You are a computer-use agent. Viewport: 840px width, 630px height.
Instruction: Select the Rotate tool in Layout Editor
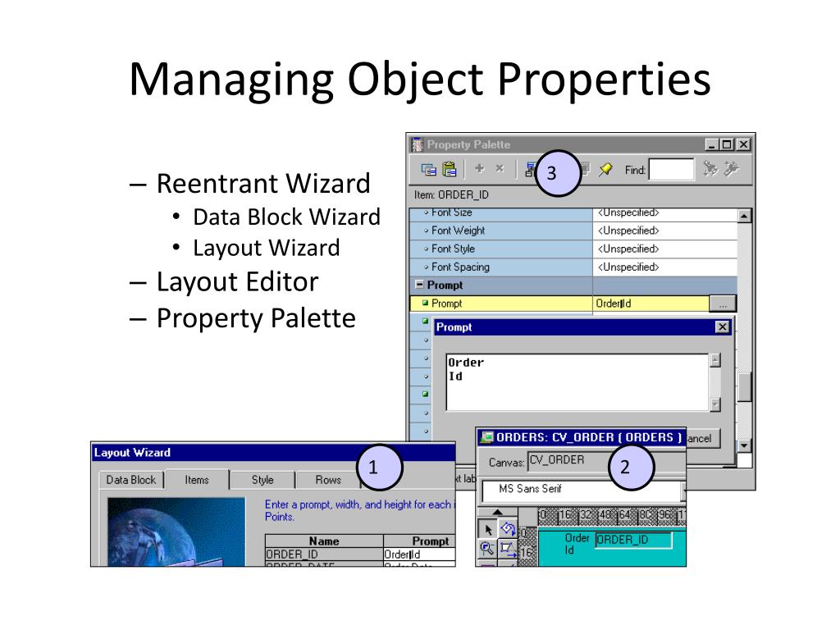(x=507, y=530)
